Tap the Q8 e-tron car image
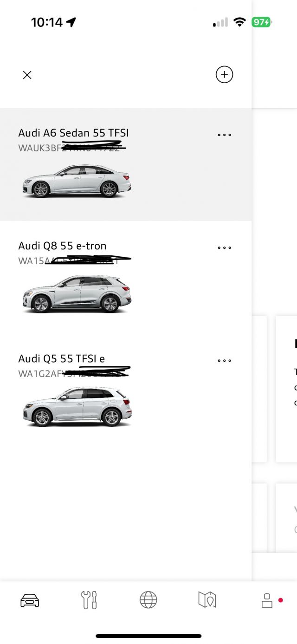 coord(77,294)
